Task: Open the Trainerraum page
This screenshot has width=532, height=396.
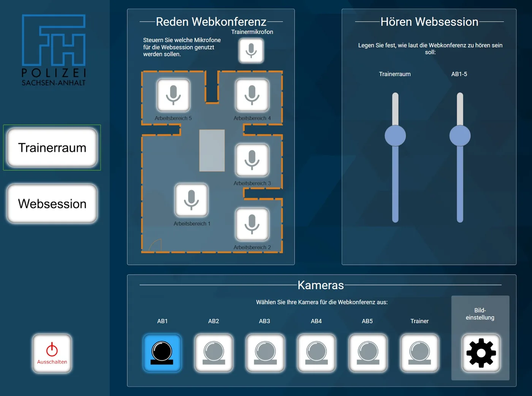Action: click(x=52, y=147)
